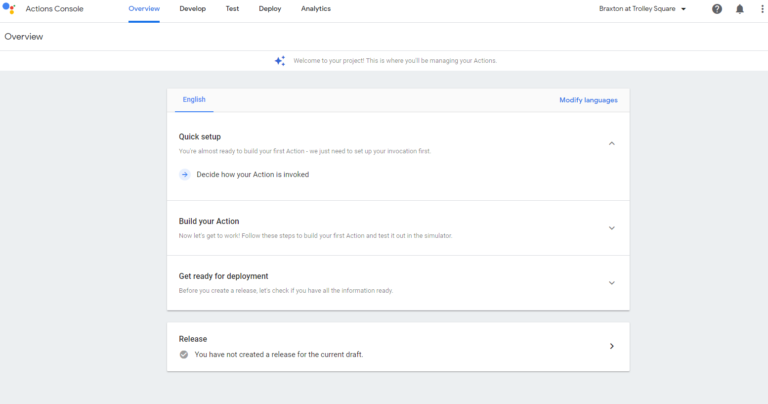The height and width of the screenshot is (404, 768).
Task: Go to the Deploy tab
Action: point(270,9)
